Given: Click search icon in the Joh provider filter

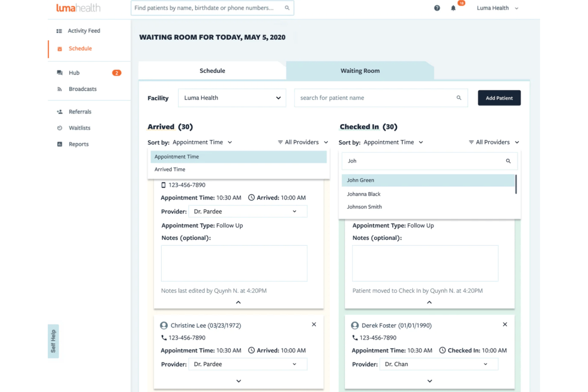Looking at the screenshot, I should point(508,161).
